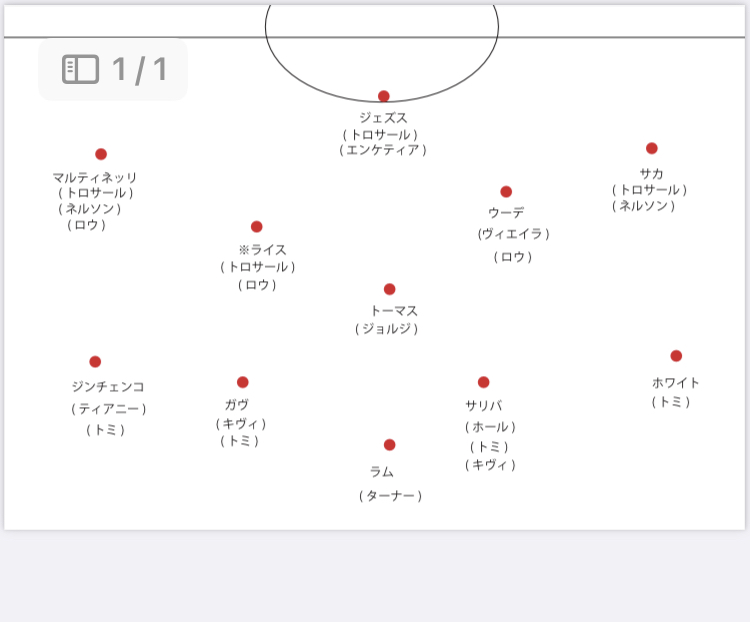The width and height of the screenshot is (750, 622).
Task: Click the red dot above ウーデ
Action: (506, 191)
